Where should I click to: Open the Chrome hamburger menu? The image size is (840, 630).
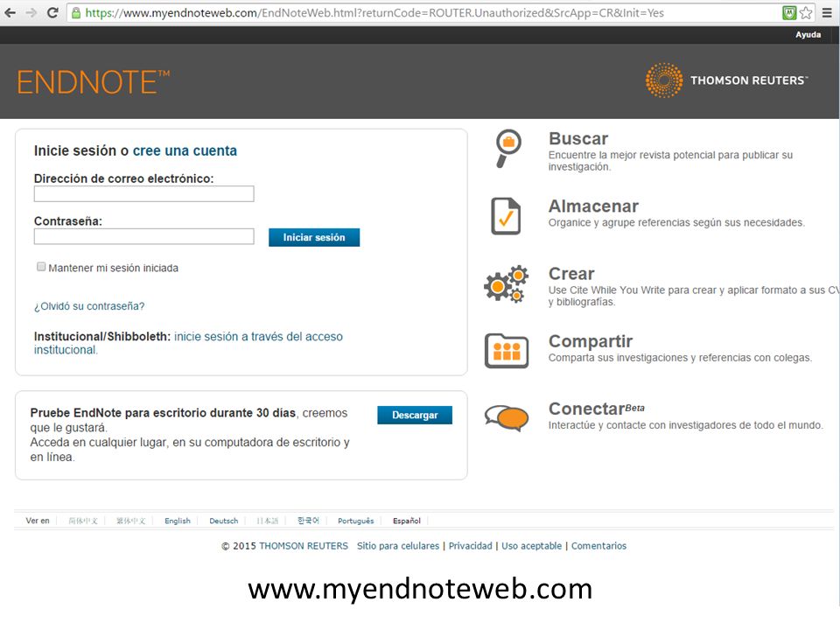click(827, 13)
